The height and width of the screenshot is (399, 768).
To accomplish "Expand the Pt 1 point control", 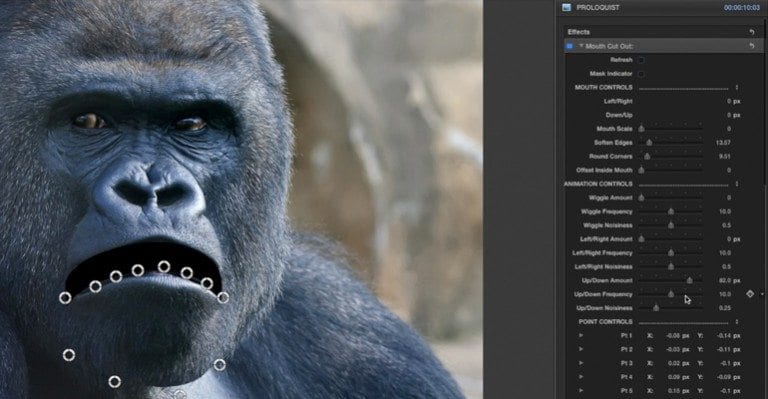I will [x=581, y=335].
